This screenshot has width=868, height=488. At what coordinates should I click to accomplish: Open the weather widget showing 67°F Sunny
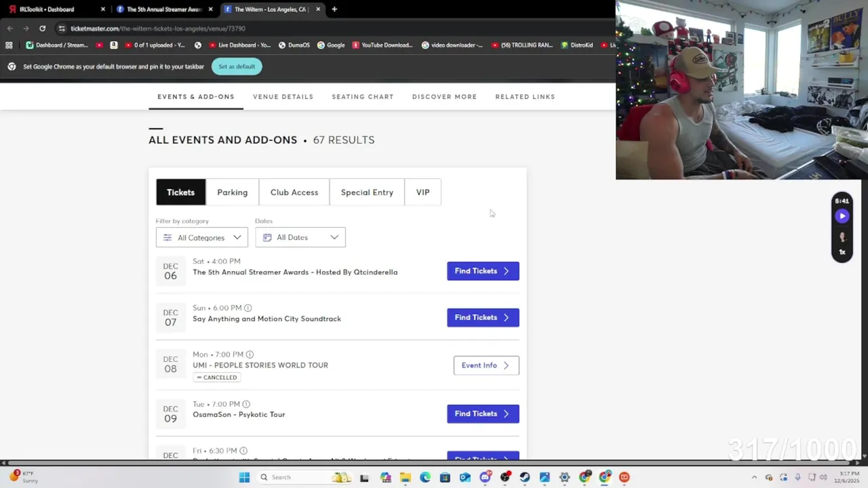[x=23, y=477]
